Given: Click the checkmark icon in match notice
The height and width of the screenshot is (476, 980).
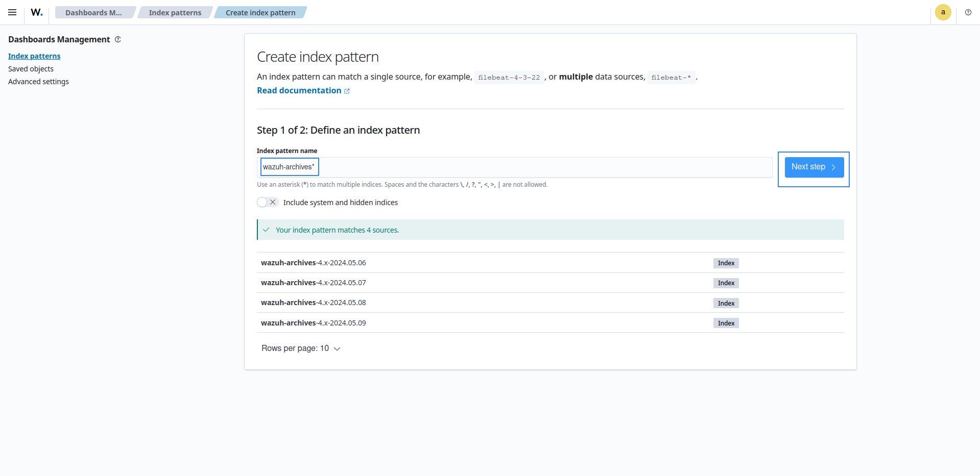Looking at the screenshot, I should tap(266, 230).
